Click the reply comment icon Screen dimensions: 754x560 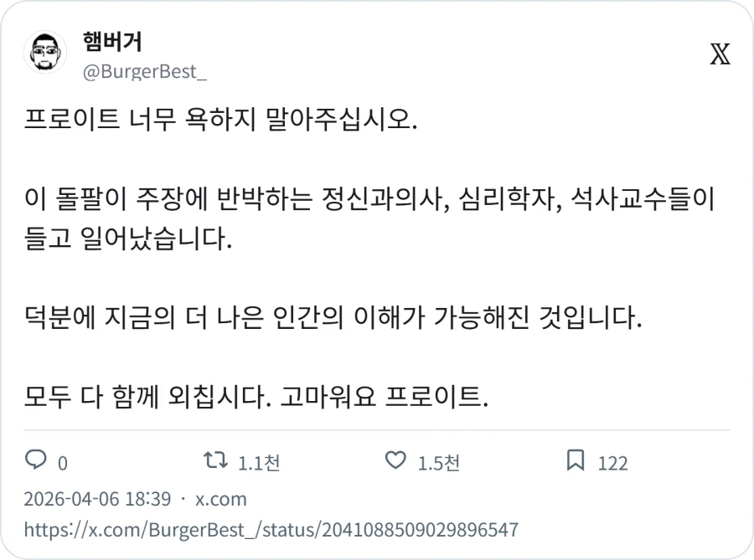tap(34, 460)
